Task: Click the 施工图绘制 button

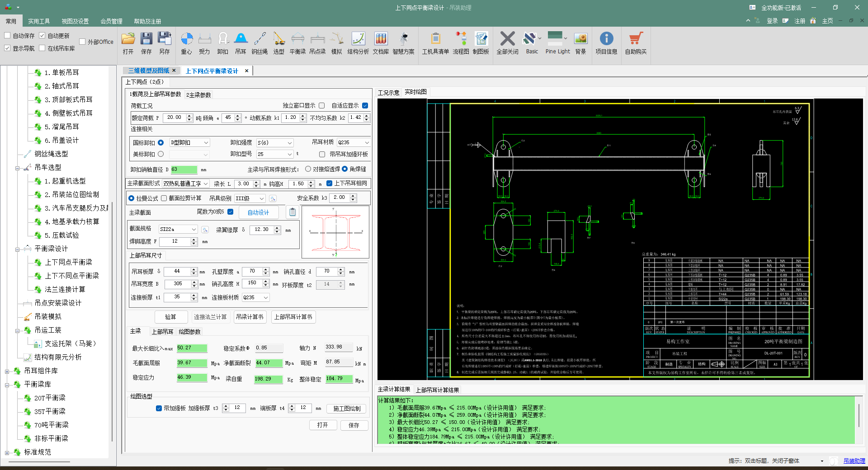Action: pos(347,409)
